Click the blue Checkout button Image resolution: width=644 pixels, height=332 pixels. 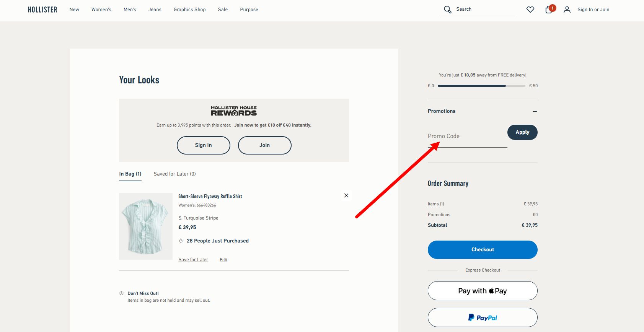[483, 250]
